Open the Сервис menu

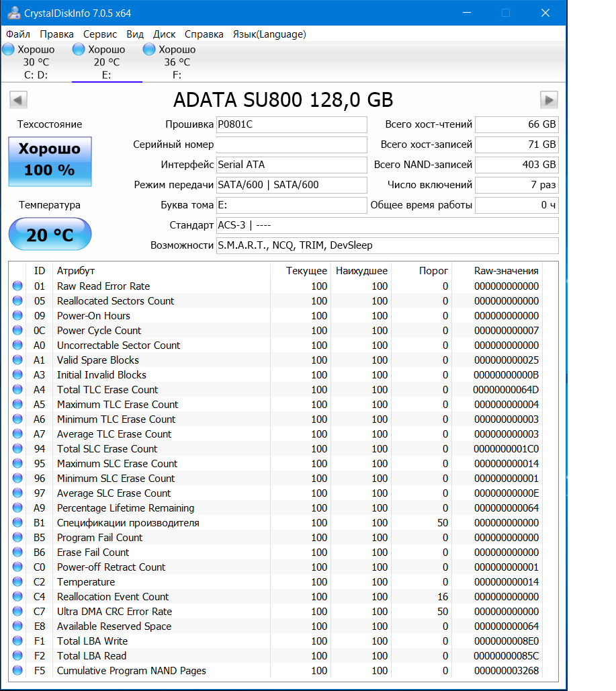(x=100, y=34)
